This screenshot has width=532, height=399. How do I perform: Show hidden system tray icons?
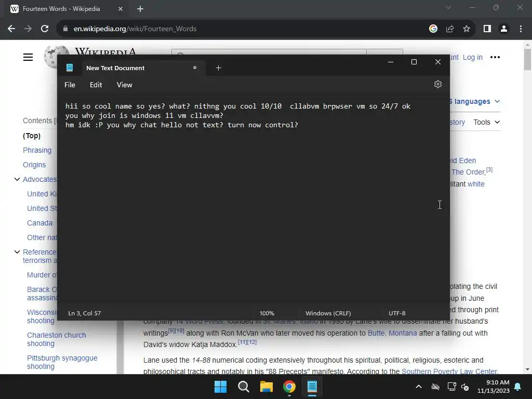point(419,387)
